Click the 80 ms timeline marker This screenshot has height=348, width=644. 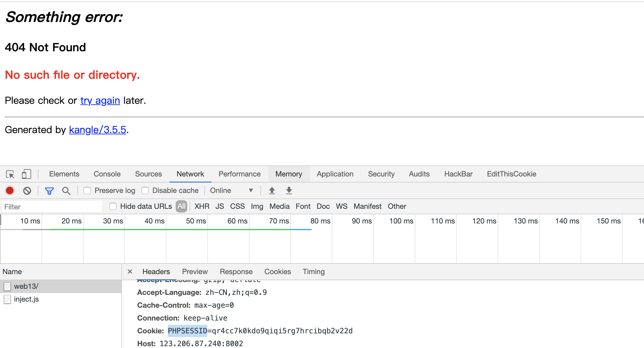320,221
